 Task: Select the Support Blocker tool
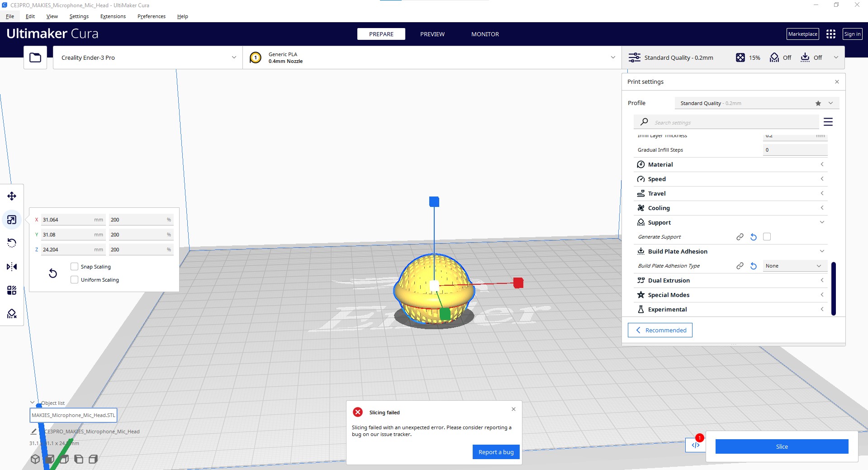[12, 314]
